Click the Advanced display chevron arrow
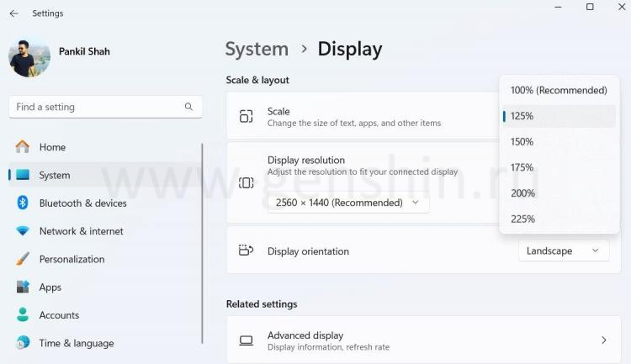This screenshot has height=364, width=631. (x=603, y=340)
